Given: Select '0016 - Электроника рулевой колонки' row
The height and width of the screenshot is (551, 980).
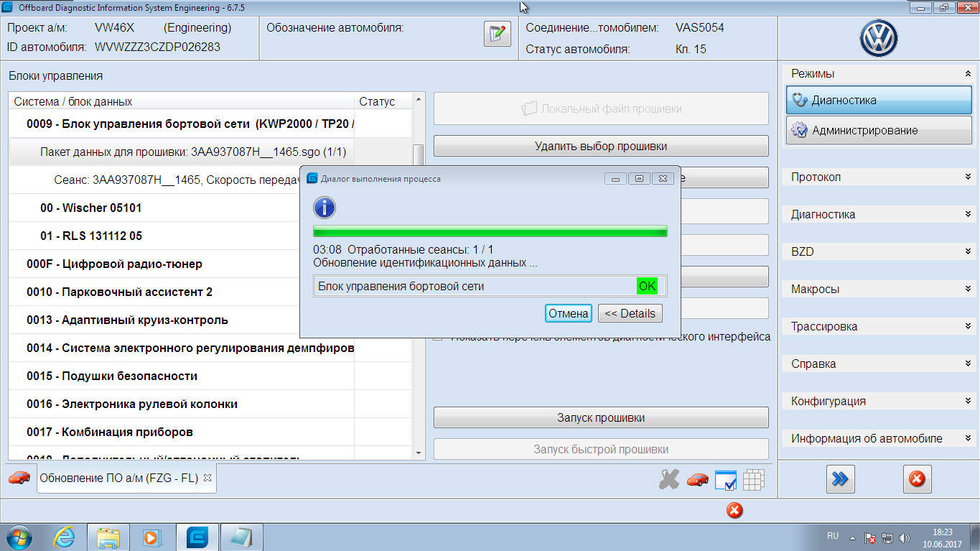Looking at the screenshot, I should coord(210,404).
